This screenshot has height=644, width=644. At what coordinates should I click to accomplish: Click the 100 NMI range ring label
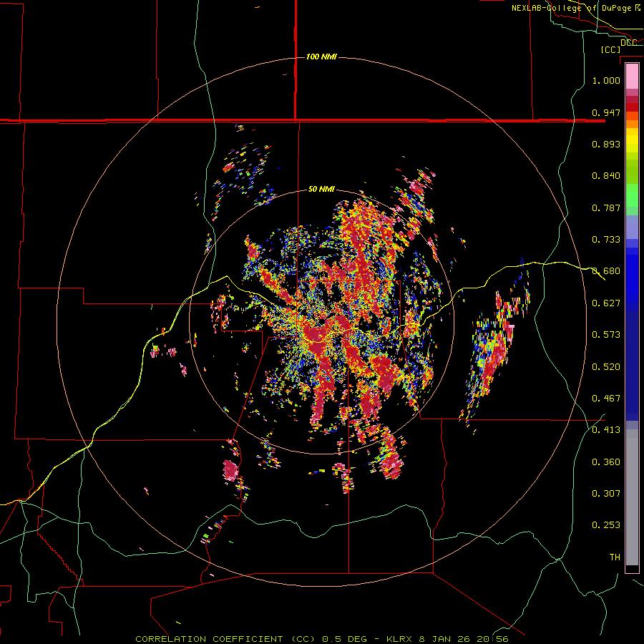tap(321, 57)
